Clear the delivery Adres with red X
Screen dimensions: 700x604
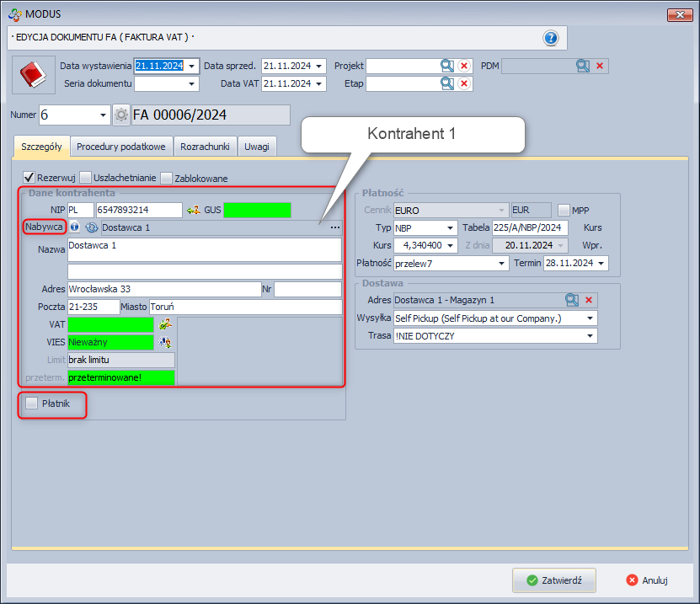[589, 299]
